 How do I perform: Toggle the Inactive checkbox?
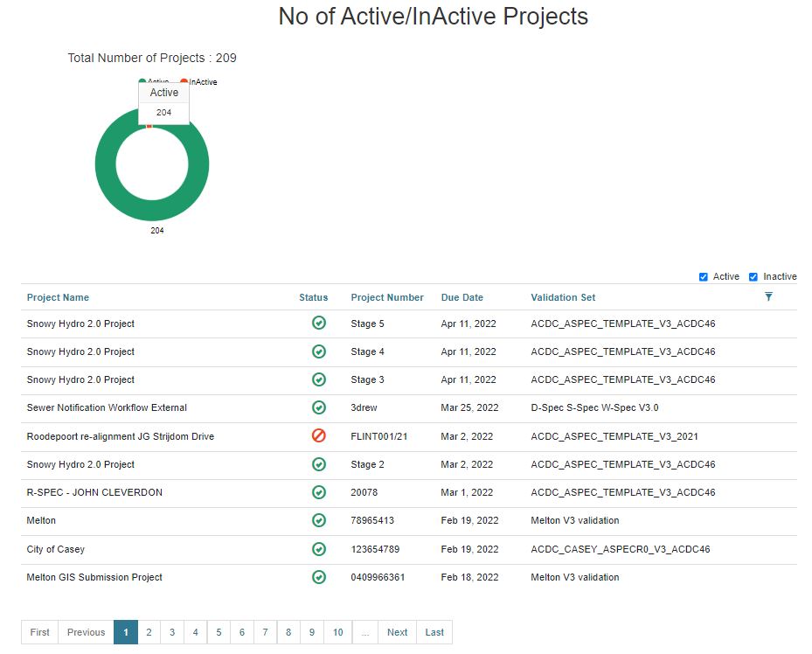coord(753,277)
